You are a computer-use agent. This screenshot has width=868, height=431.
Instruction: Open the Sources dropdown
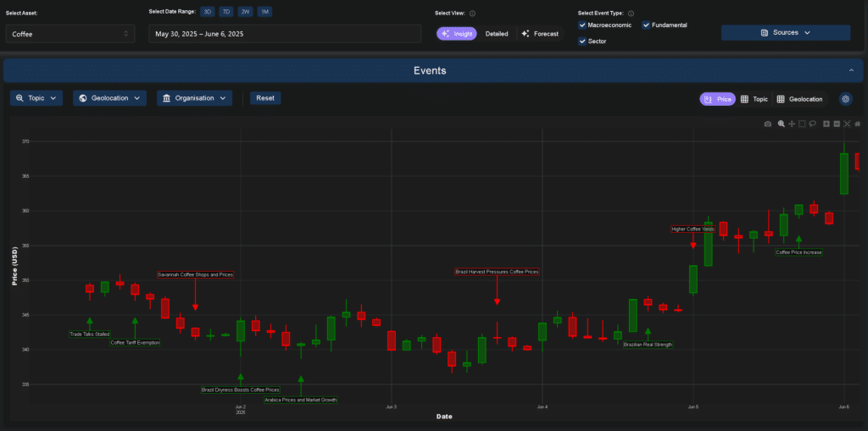786,33
